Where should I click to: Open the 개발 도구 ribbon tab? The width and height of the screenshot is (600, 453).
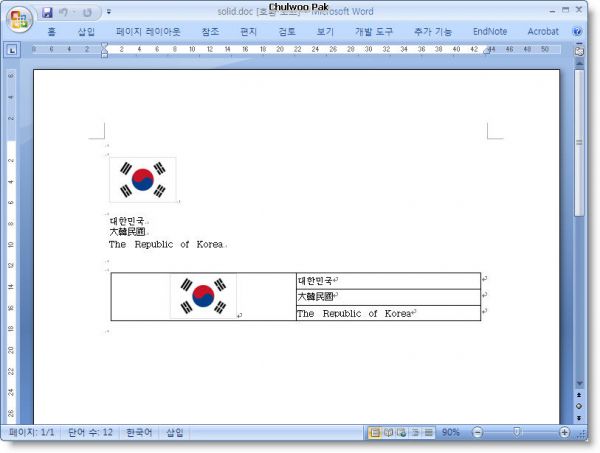[374, 31]
